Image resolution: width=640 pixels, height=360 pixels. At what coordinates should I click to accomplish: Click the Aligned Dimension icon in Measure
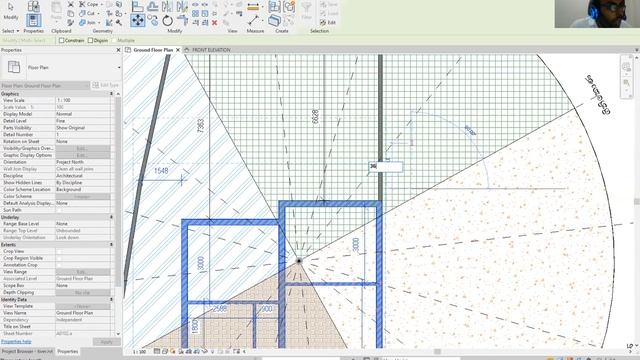click(x=253, y=6)
